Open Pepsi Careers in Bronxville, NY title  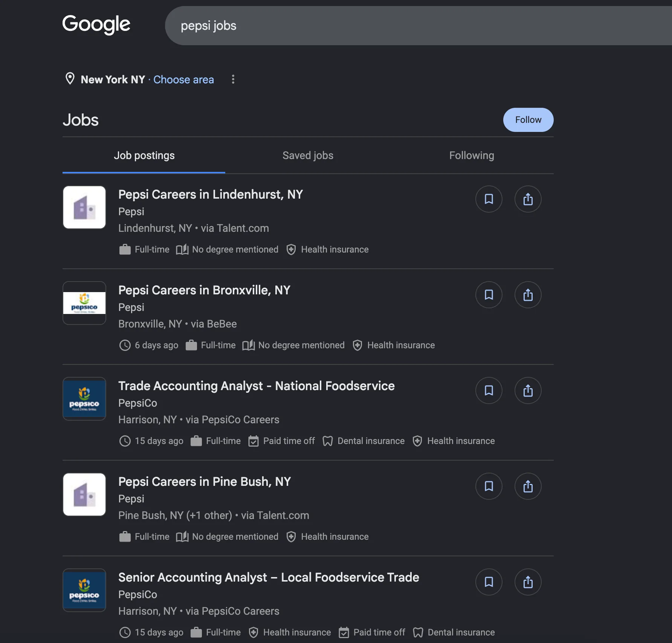point(204,290)
